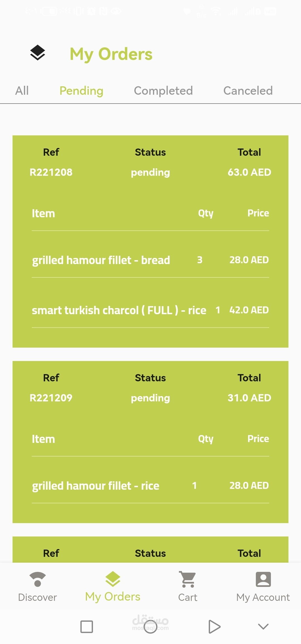Open order reference R221208

[x=51, y=172]
